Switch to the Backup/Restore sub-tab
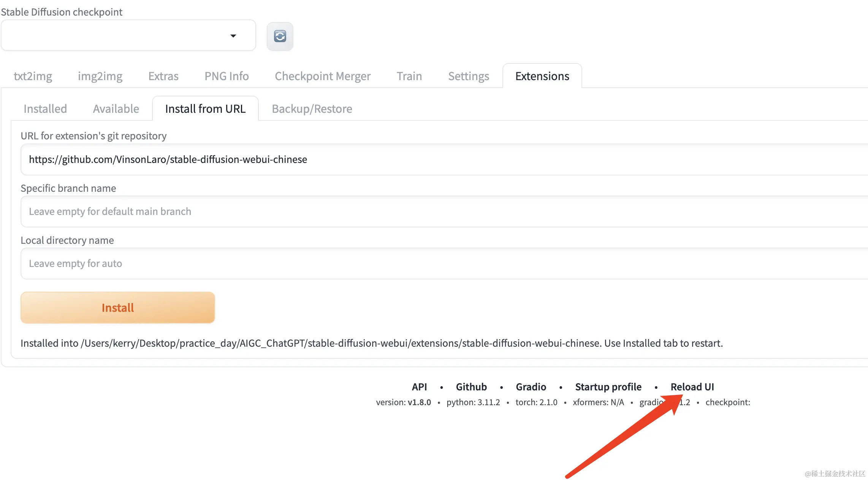The width and height of the screenshot is (868, 480). (312, 109)
